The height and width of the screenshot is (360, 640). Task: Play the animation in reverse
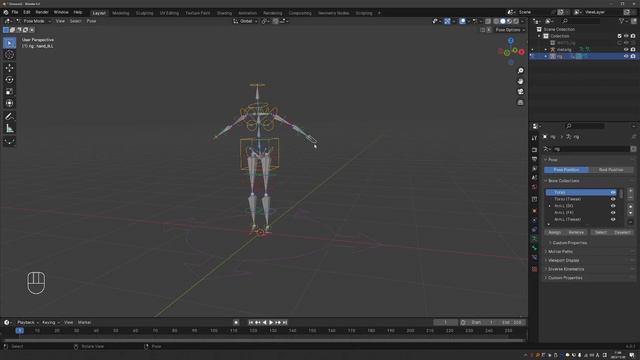point(264,322)
